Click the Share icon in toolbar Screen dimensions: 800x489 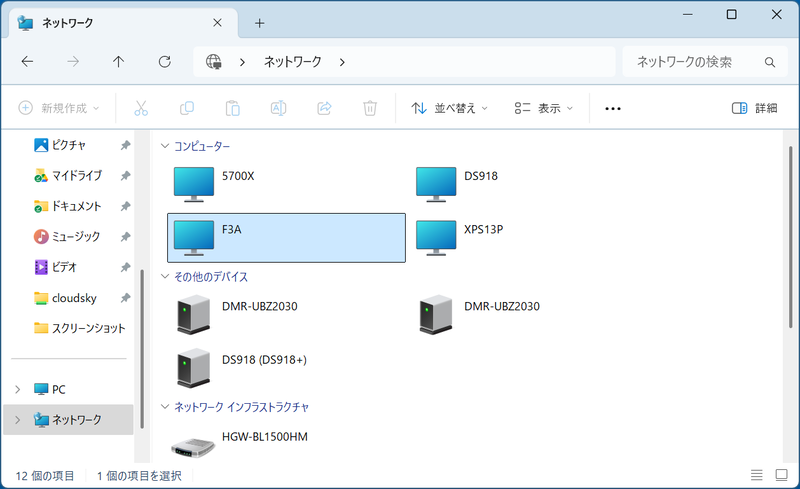click(324, 108)
